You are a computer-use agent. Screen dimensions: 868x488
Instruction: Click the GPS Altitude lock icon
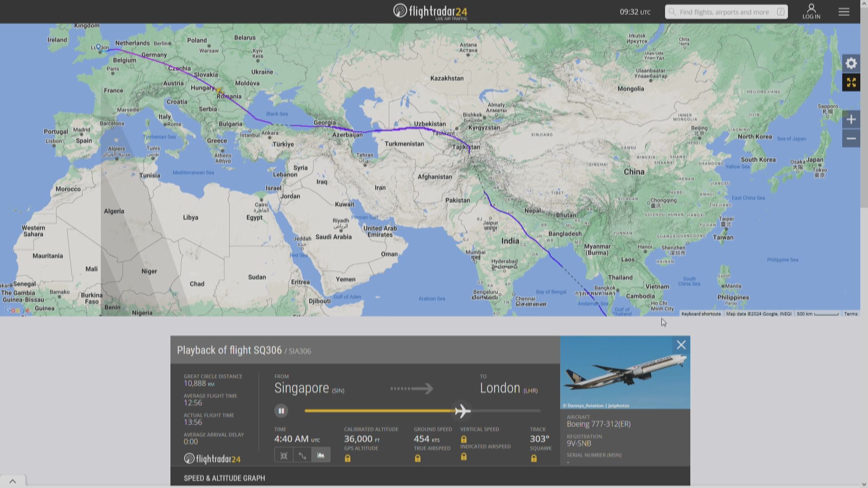348,458
